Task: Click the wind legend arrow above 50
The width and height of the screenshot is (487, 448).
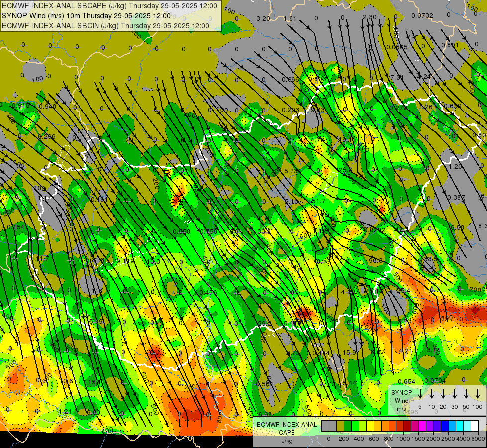Action: click(x=466, y=394)
